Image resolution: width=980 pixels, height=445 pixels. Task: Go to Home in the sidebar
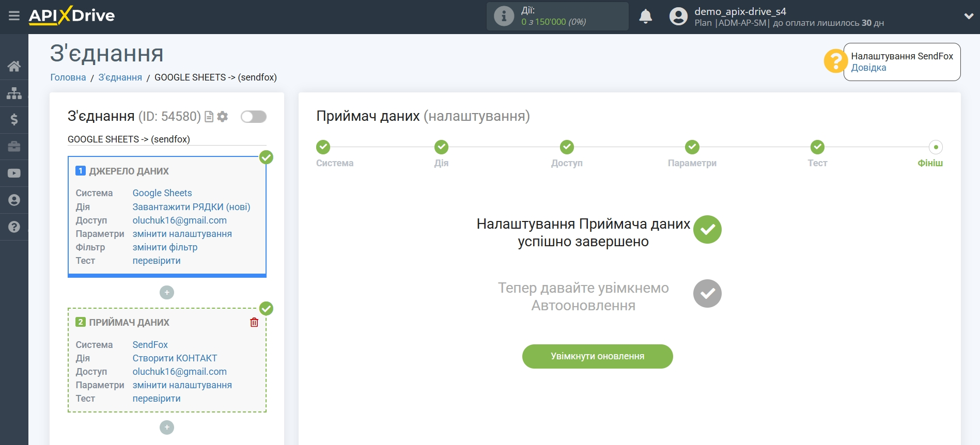tap(14, 66)
